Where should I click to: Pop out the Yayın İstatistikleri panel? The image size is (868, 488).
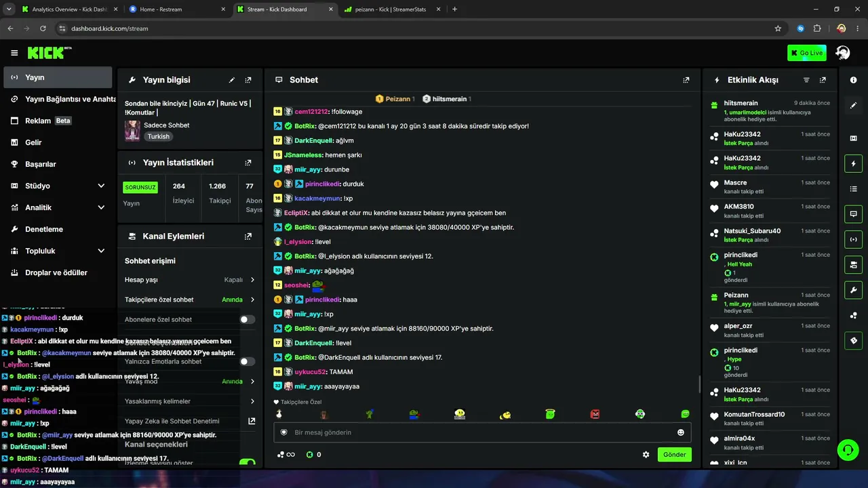tap(248, 163)
